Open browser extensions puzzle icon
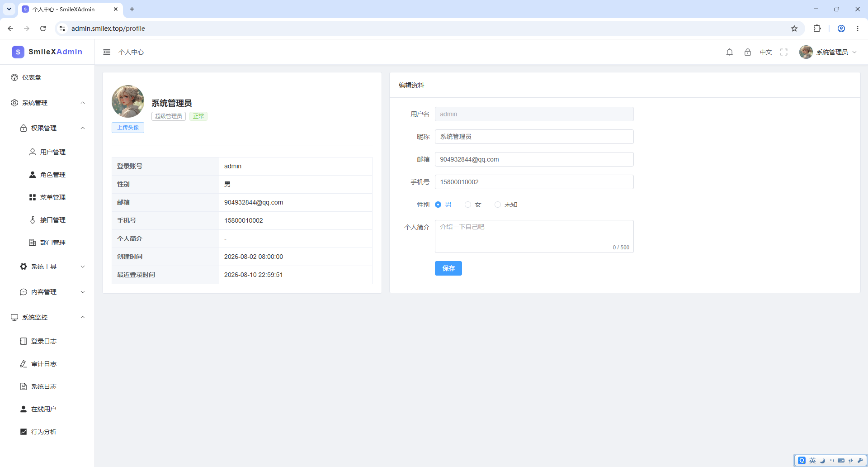868x467 pixels. click(817, 29)
